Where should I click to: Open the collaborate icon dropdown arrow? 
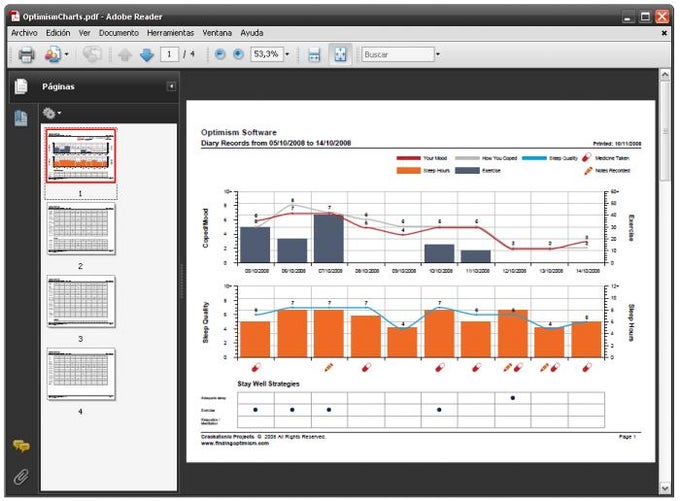(x=66, y=54)
